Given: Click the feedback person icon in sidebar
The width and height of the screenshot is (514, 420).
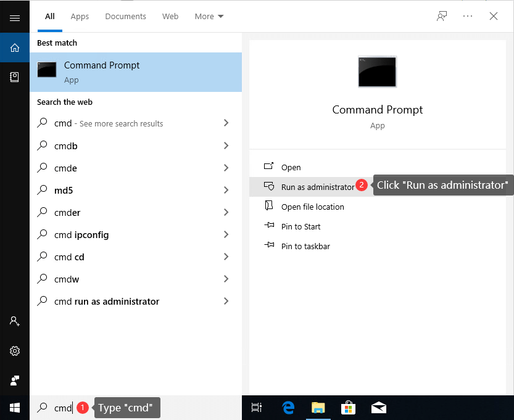Looking at the screenshot, I should tap(15, 381).
